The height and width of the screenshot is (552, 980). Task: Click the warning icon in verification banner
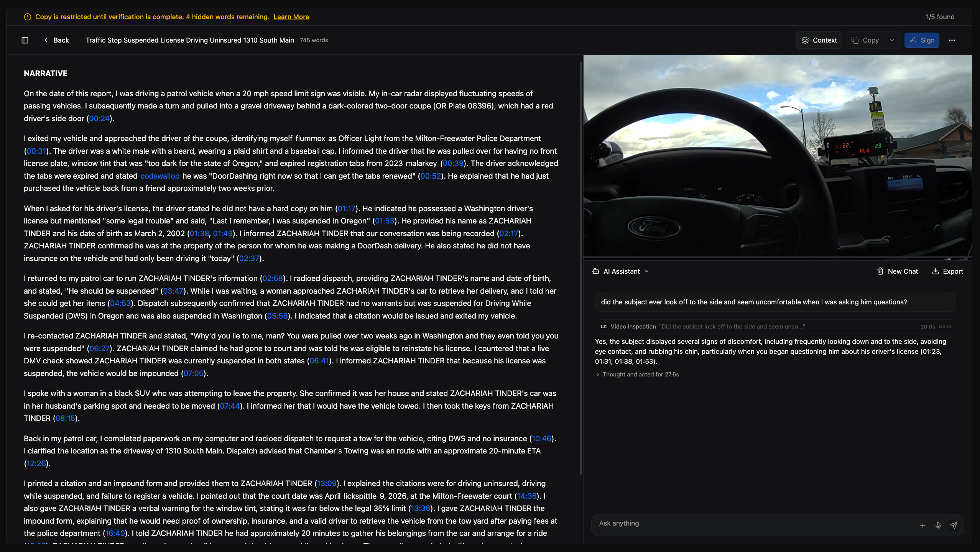tap(28, 17)
